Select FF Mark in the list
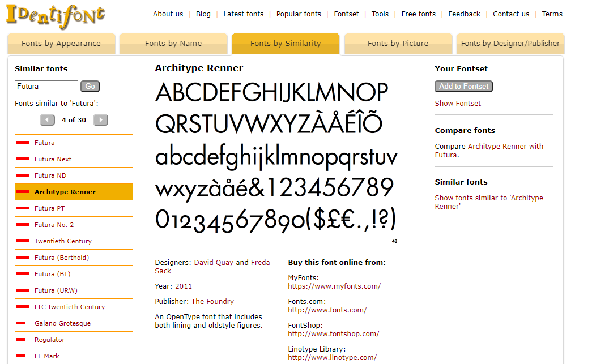 pos(47,356)
